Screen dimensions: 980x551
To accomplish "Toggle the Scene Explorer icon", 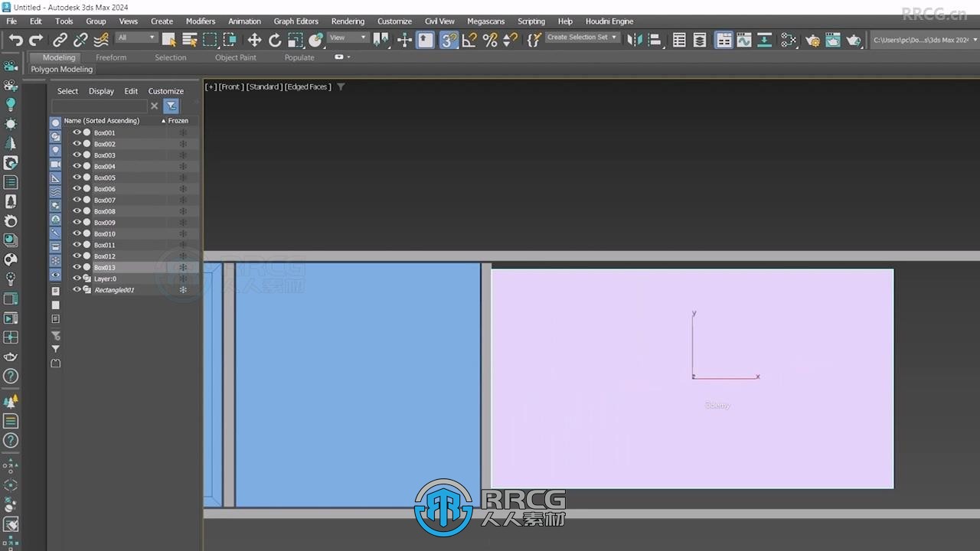I will 679,40.
